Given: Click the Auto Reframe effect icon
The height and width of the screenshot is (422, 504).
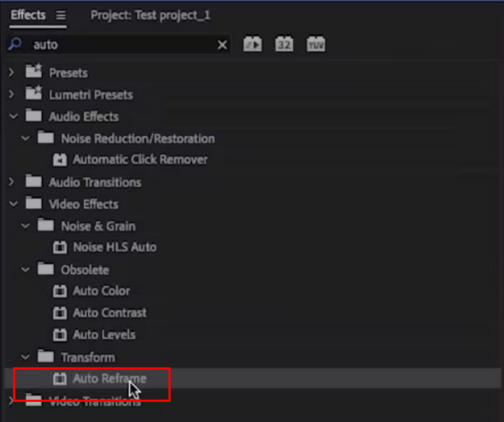Looking at the screenshot, I should [60, 379].
